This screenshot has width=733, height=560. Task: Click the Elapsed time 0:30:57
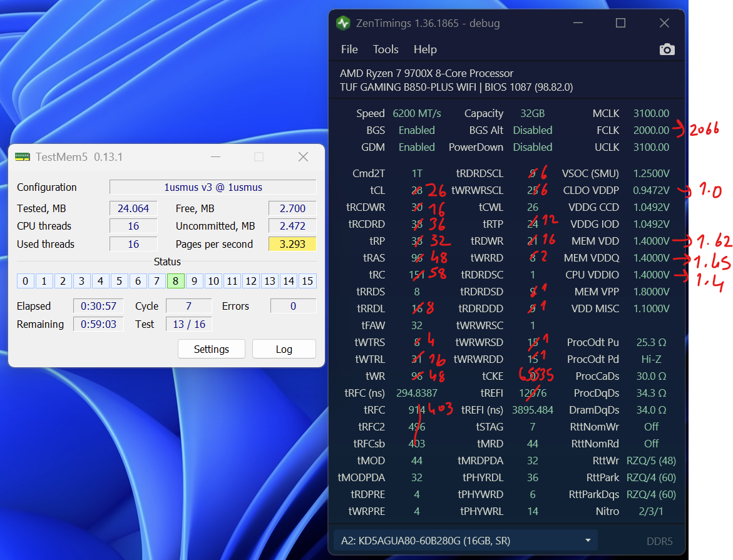click(x=98, y=306)
